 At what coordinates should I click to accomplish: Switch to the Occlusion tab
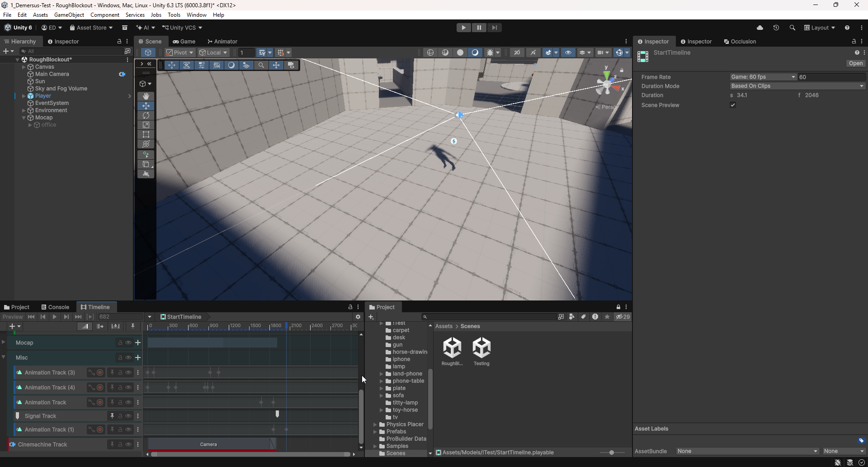point(740,41)
